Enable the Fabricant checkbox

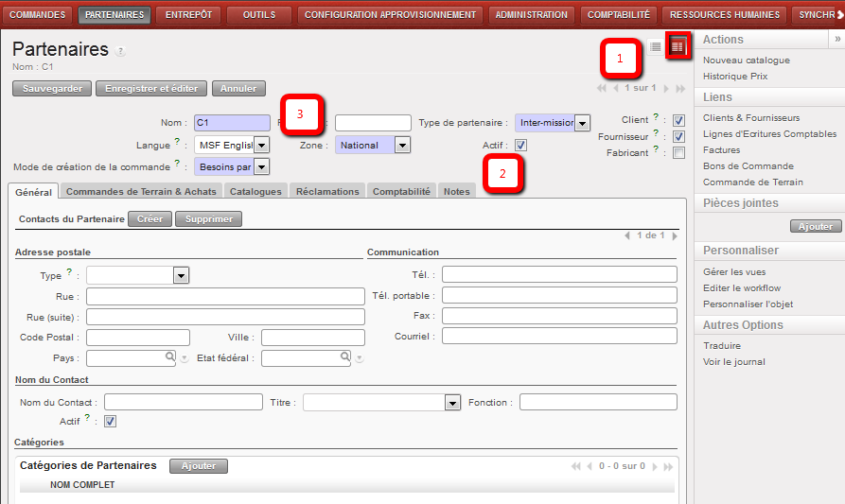pyautogui.click(x=678, y=153)
